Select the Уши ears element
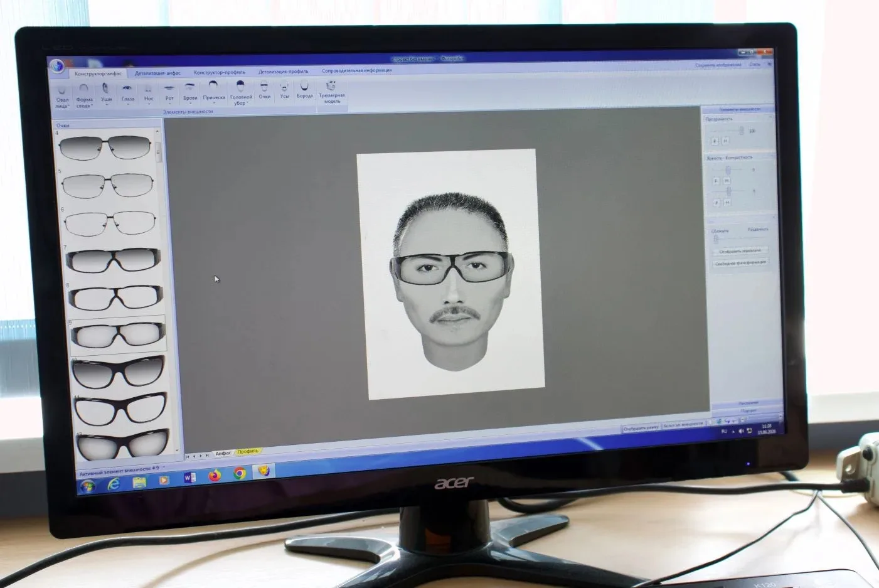This screenshot has width=879, height=588. pyautogui.click(x=106, y=93)
